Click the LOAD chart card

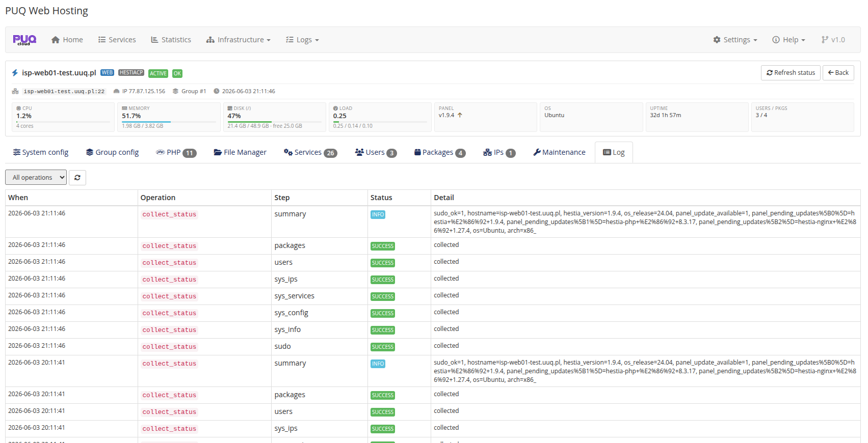point(380,117)
